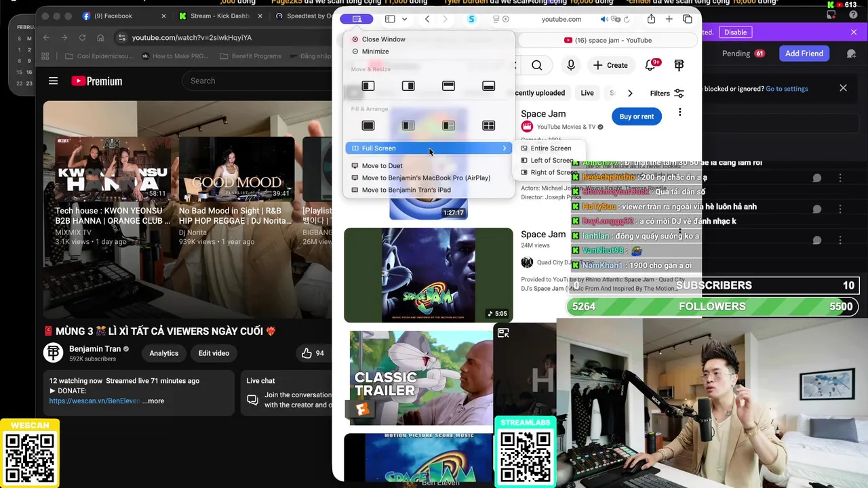Tile window to bottom half icon
868x488 pixels.
click(488, 86)
